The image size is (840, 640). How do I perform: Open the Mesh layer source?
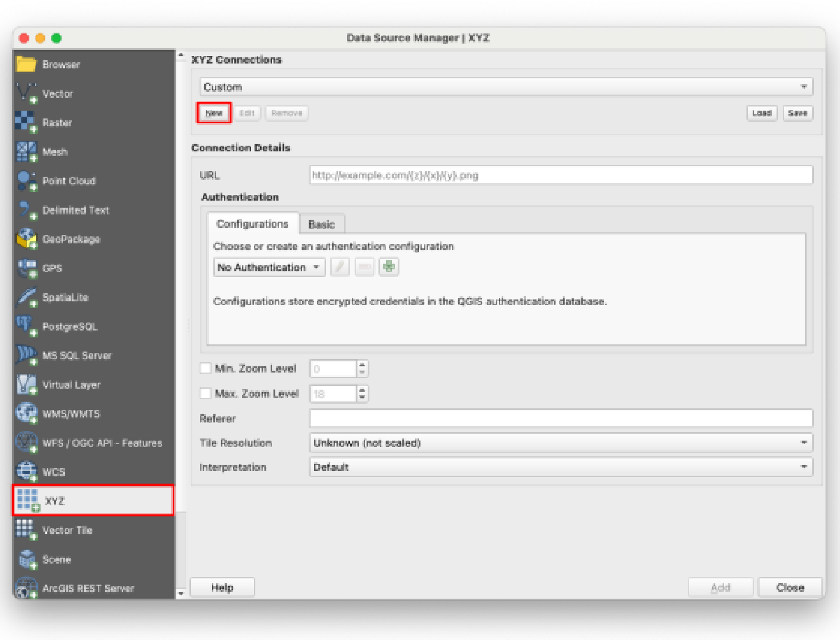pos(94,152)
